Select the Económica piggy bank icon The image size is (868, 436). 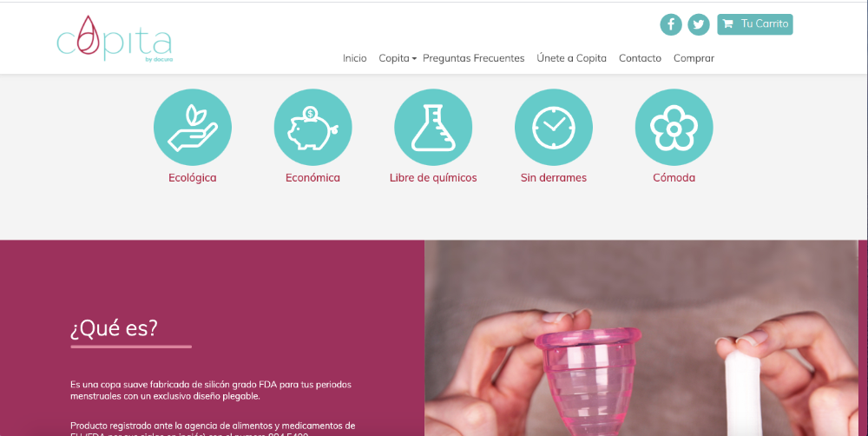[x=312, y=128]
